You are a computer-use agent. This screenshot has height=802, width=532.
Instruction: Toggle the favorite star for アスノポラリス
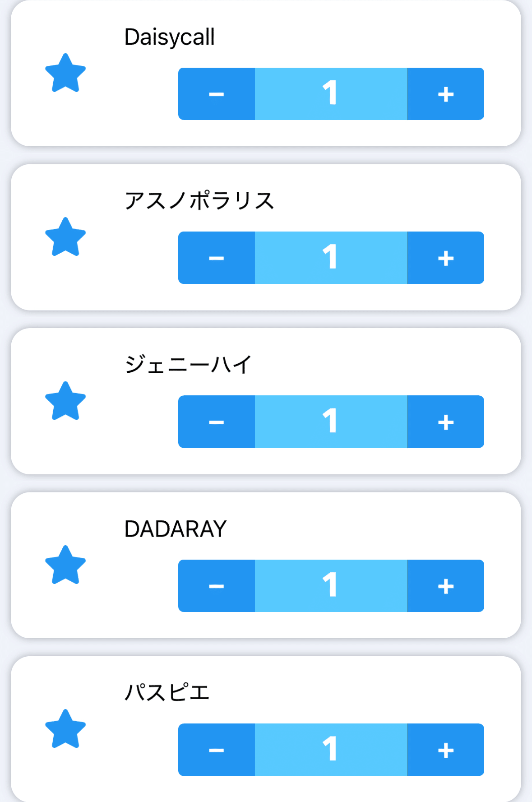pos(65,237)
